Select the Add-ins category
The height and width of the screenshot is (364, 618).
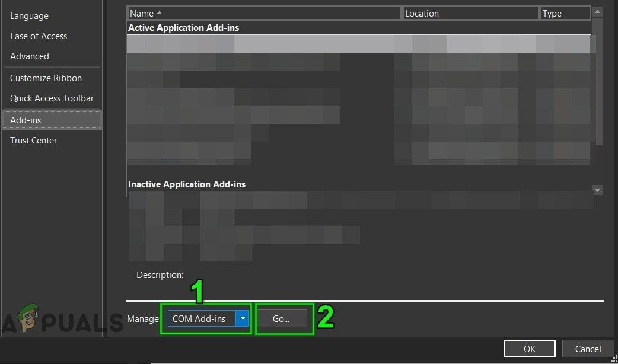52,120
